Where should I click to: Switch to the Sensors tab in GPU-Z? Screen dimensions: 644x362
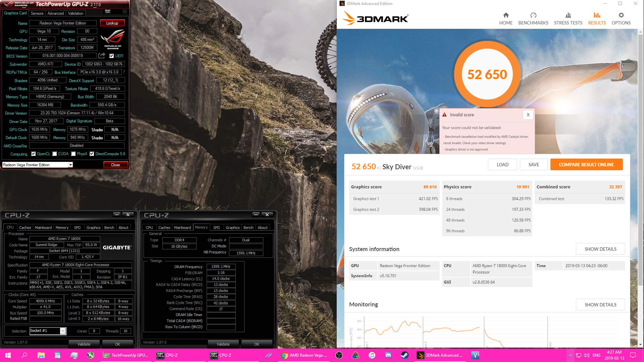coord(37,13)
